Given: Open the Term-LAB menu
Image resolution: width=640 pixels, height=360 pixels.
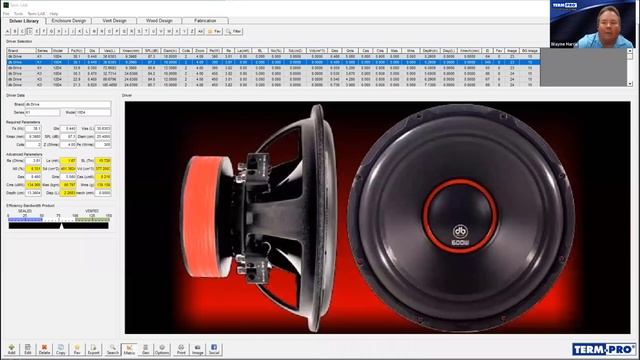Looking at the screenshot, I should point(37,14).
